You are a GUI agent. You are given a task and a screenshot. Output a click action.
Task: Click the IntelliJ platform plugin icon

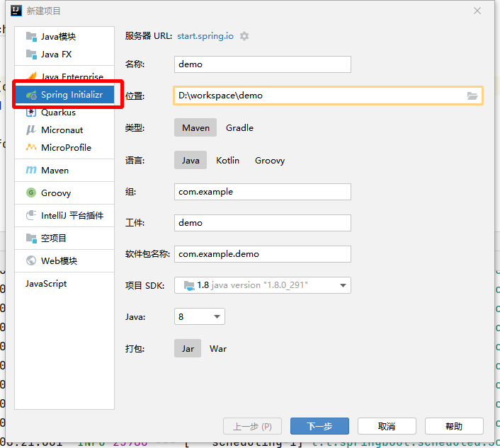pos(31,215)
